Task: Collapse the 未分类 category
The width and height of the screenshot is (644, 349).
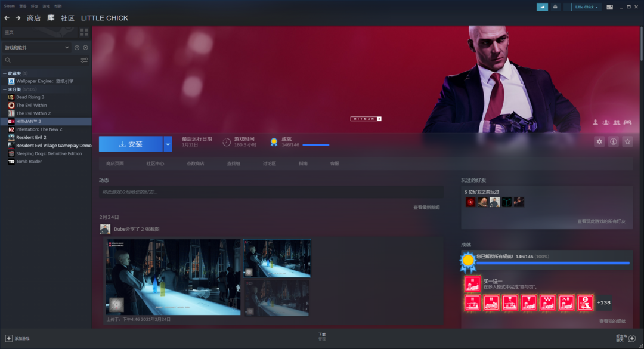Action: tap(5, 89)
